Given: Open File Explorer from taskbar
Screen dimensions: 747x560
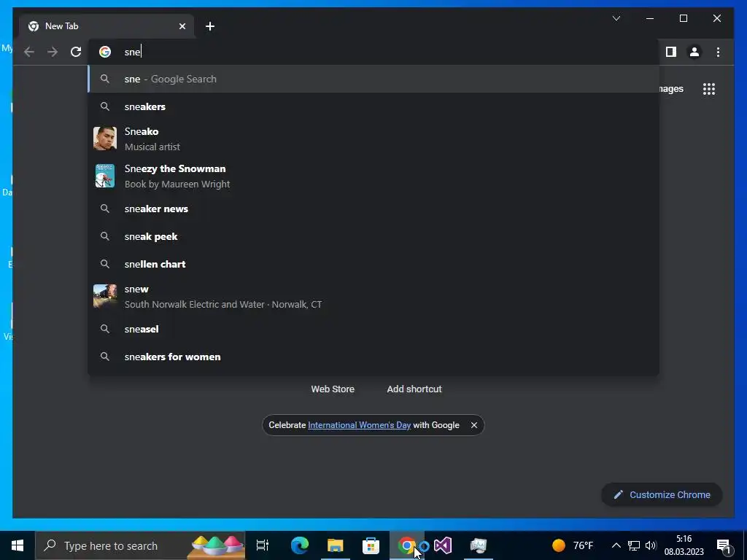Looking at the screenshot, I should [336, 545].
